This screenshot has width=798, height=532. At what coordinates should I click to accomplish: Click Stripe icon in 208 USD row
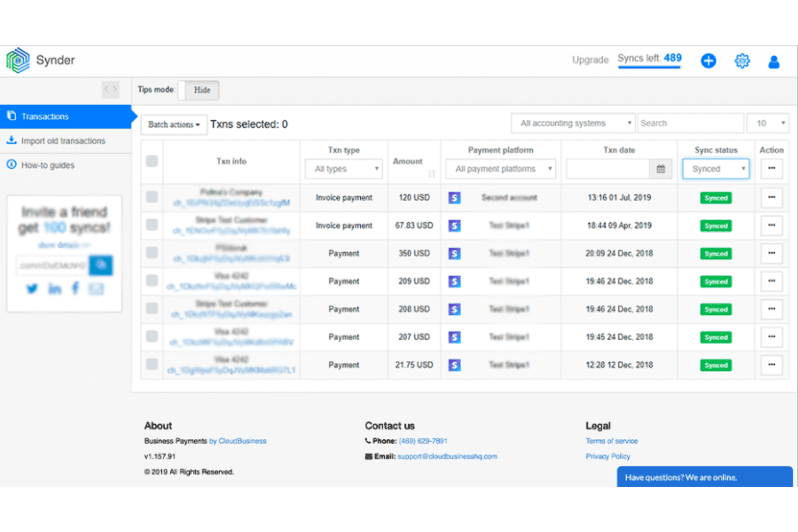click(x=455, y=309)
